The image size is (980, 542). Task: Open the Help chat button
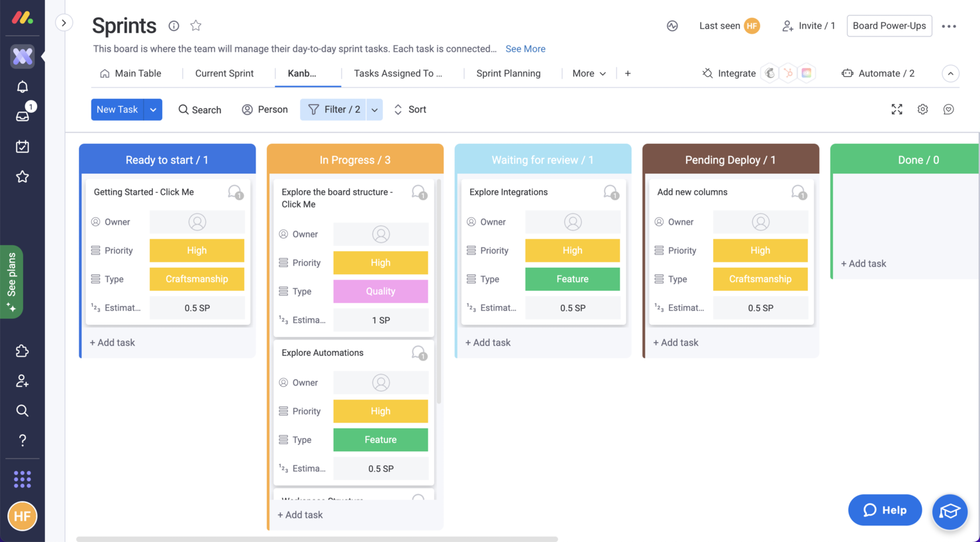[885, 510]
